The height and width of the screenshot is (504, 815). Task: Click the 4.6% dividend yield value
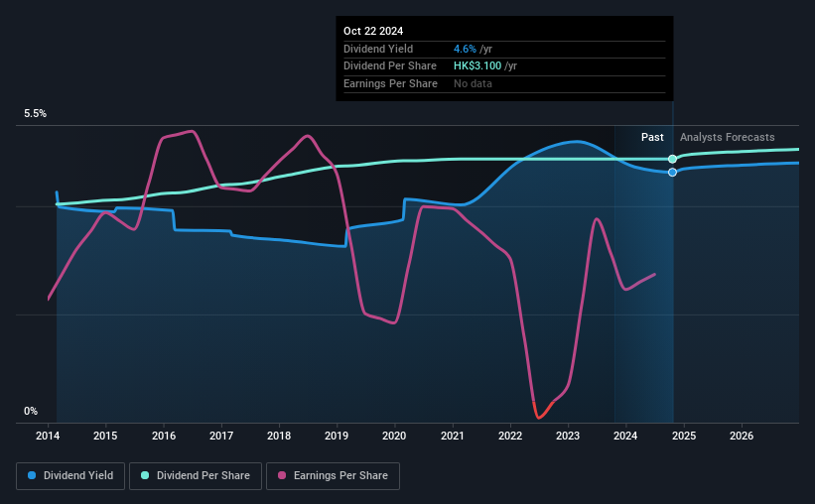coord(465,49)
